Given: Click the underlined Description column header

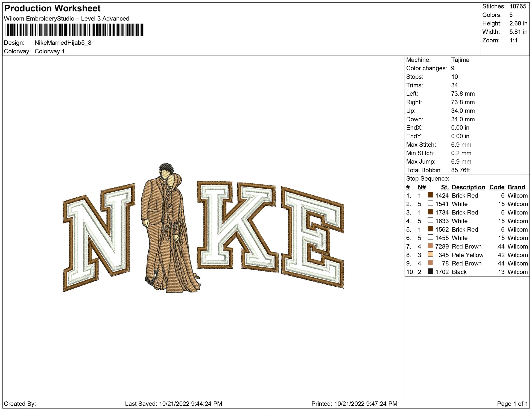Looking at the screenshot, I should coord(468,187).
